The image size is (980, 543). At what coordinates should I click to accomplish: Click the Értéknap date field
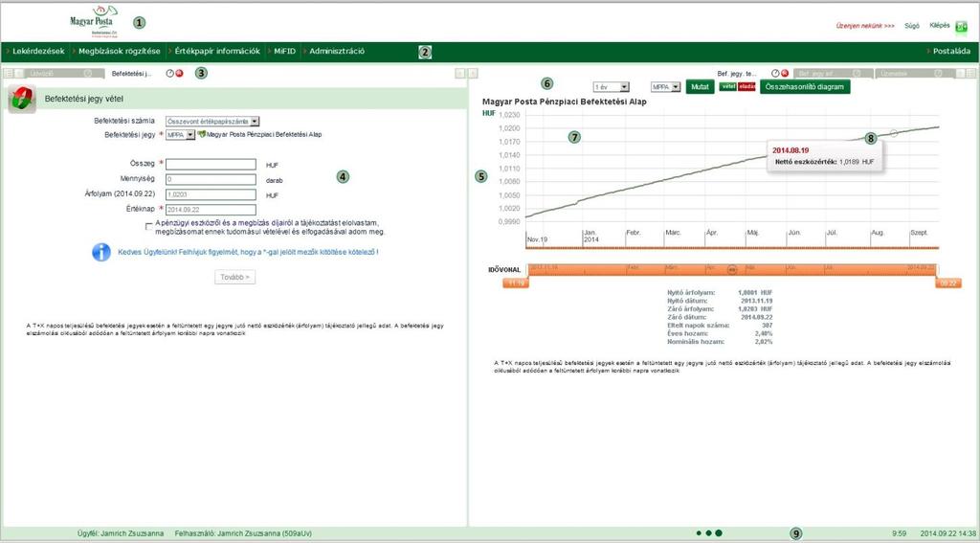click(x=211, y=210)
